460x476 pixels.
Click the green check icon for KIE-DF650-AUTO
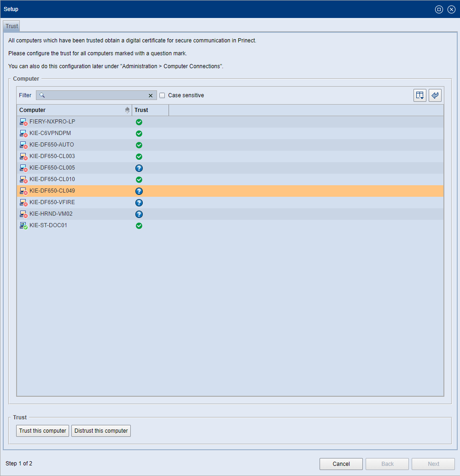139,145
